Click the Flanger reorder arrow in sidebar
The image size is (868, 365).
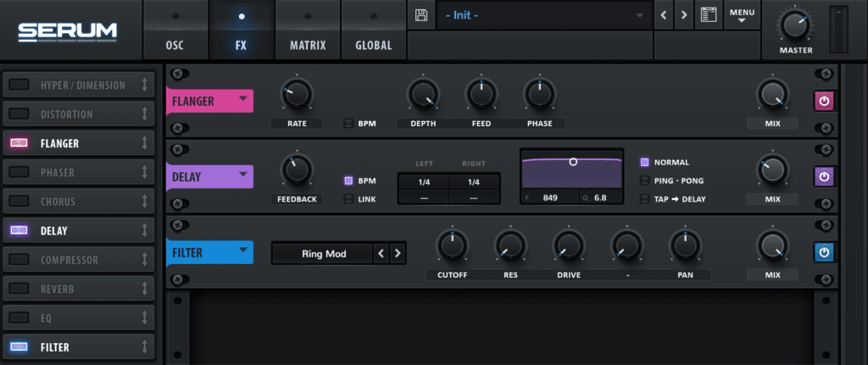point(144,143)
